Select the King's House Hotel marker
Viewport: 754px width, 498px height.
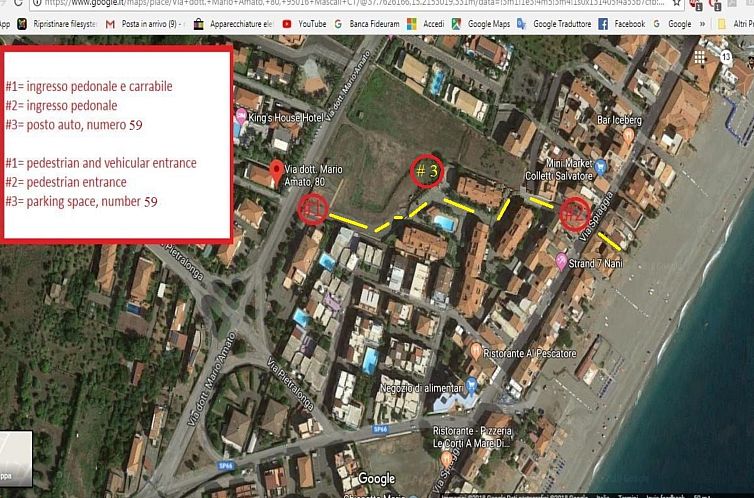[238, 128]
